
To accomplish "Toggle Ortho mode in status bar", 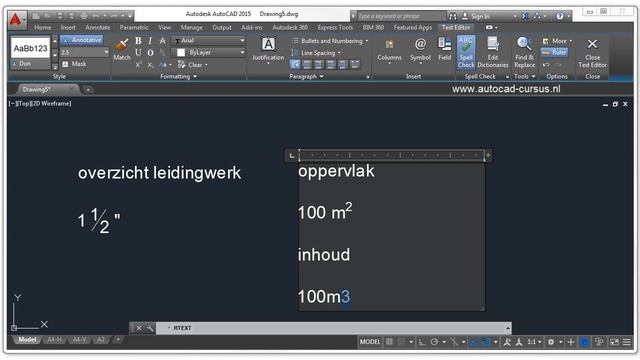I will (x=422, y=342).
